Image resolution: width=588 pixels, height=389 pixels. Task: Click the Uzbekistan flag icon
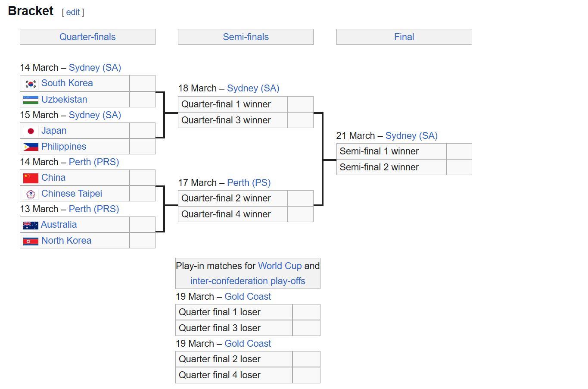[31, 100]
